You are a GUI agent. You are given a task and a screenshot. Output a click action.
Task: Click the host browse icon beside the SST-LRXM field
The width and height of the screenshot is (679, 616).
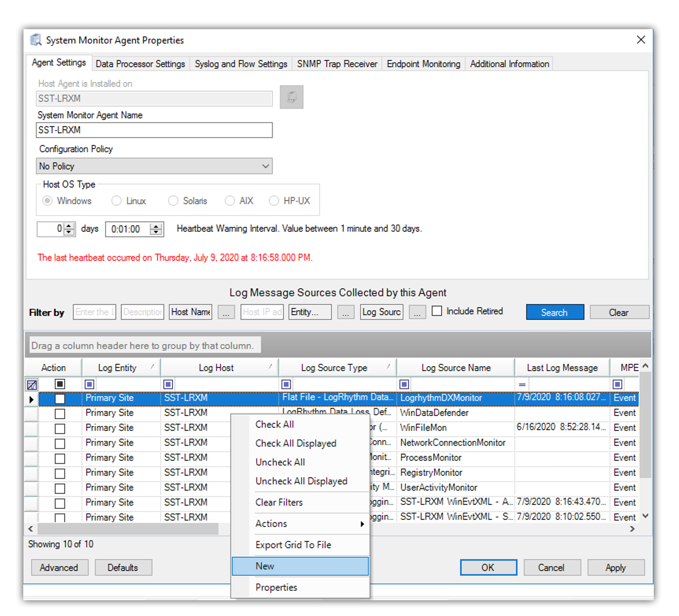pos(291,97)
